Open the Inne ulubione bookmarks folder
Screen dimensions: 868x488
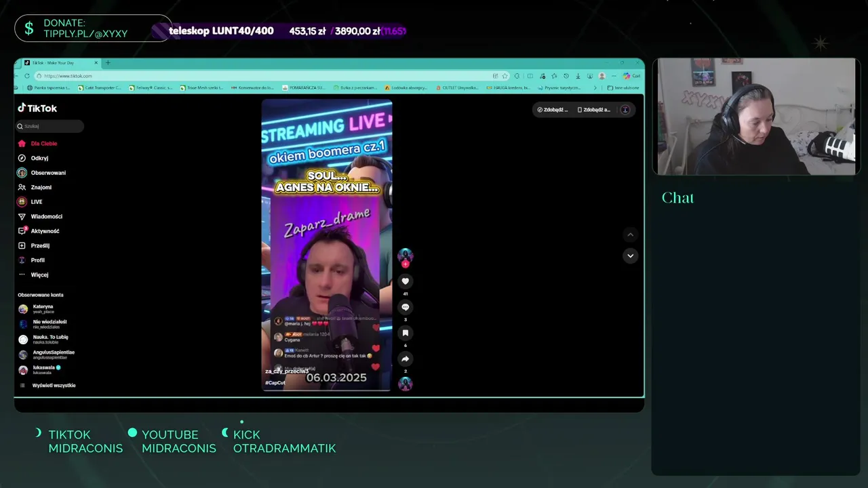pos(623,87)
